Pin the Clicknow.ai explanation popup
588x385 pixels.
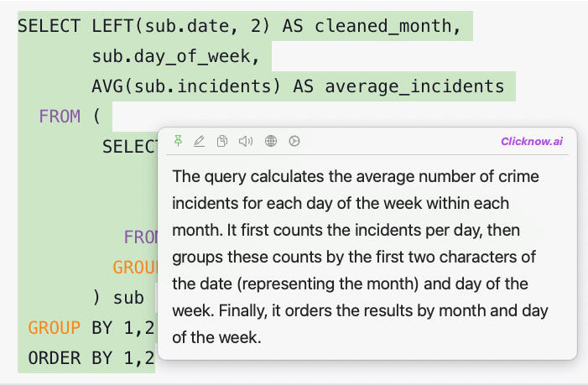tap(178, 141)
